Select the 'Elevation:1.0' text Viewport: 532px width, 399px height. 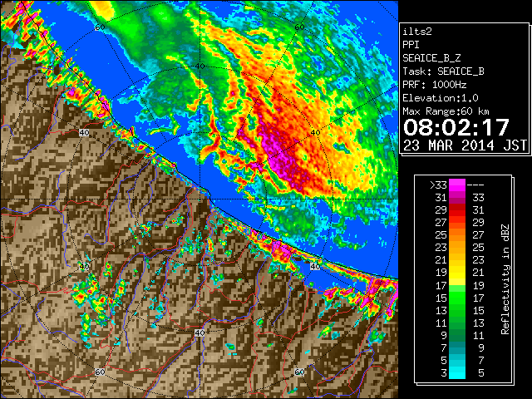point(441,98)
